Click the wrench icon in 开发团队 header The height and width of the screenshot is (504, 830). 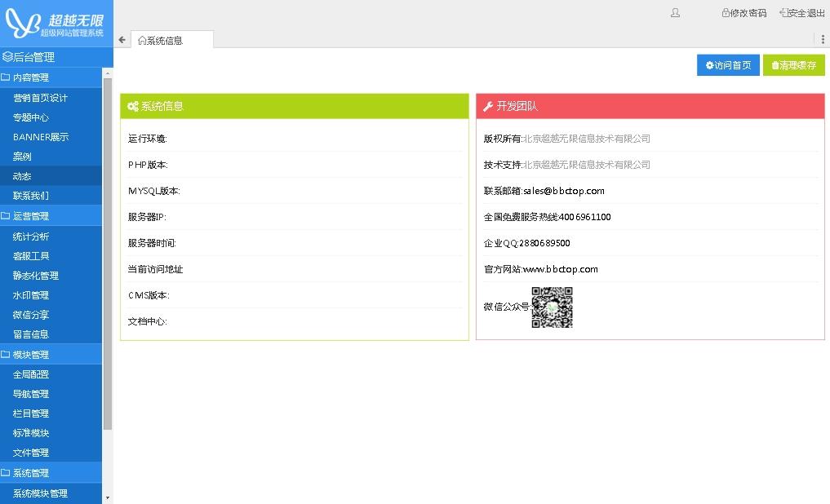coord(488,107)
